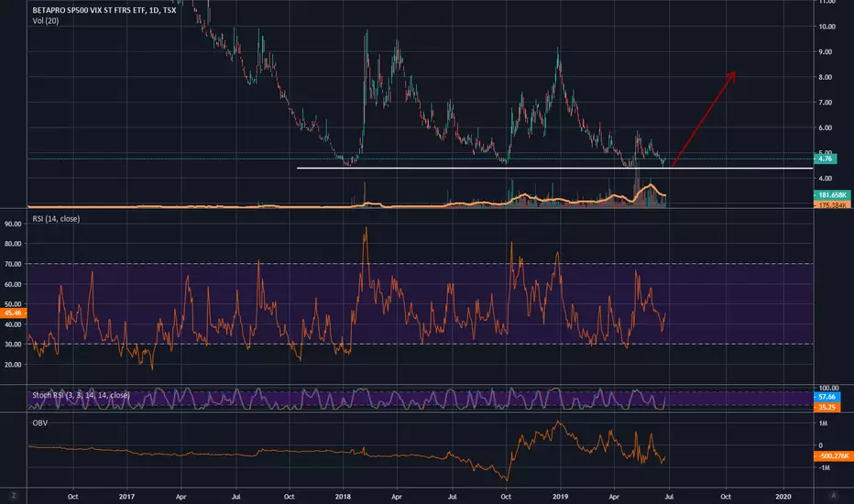Select the OBV indicator label
The image size is (854, 504).
[x=39, y=422]
